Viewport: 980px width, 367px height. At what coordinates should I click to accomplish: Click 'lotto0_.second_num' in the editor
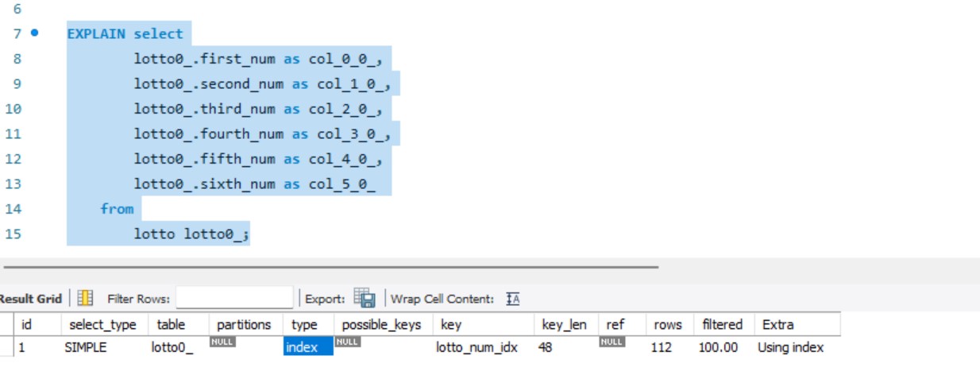coord(209,83)
